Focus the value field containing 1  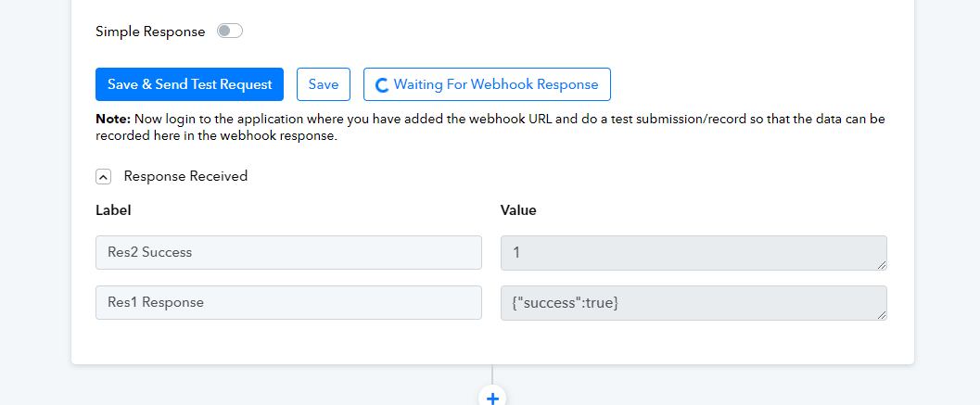point(694,252)
